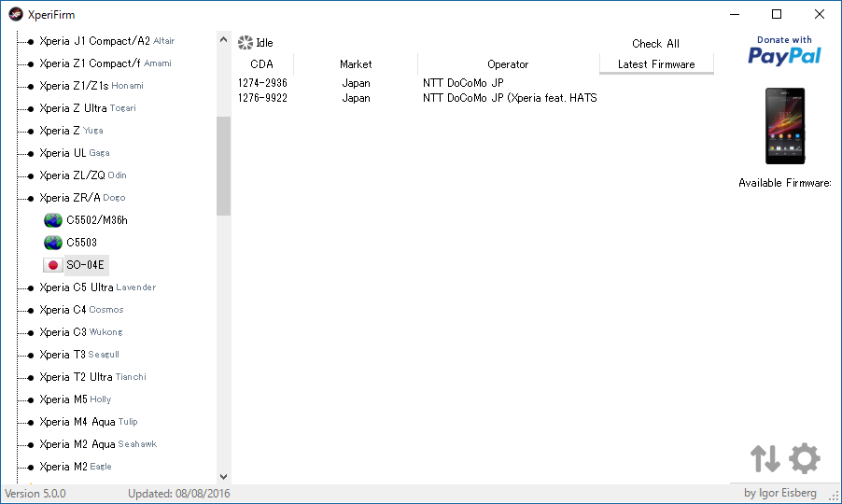Select SO-04E model
Viewport: 842px width, 504px height.
85,265
